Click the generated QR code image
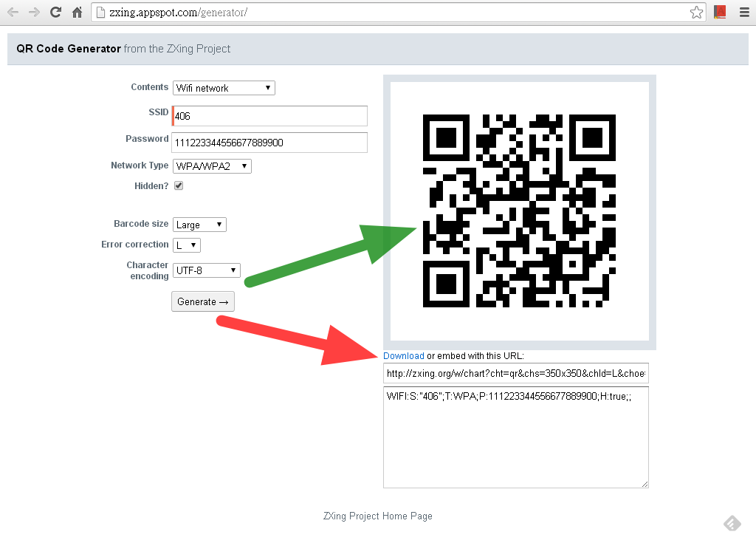Viewport: 756px width, 543px height. (x=519, y=211)
